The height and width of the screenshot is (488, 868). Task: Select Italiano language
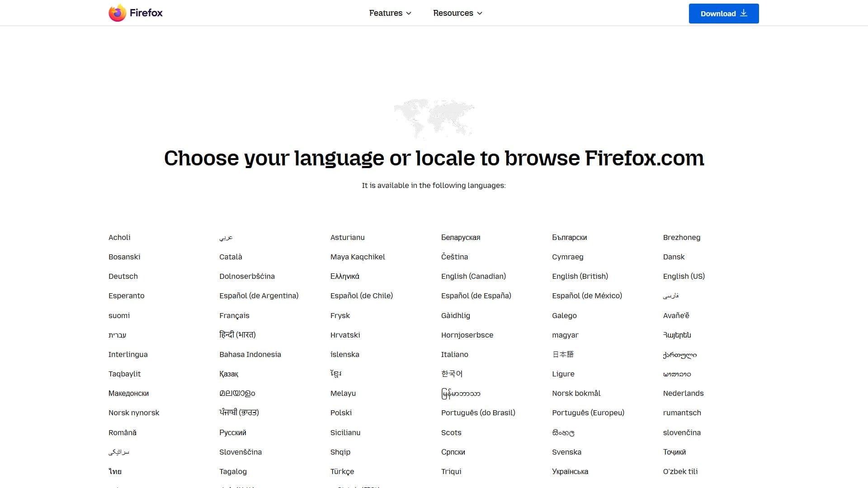click(x=454, y=354)
